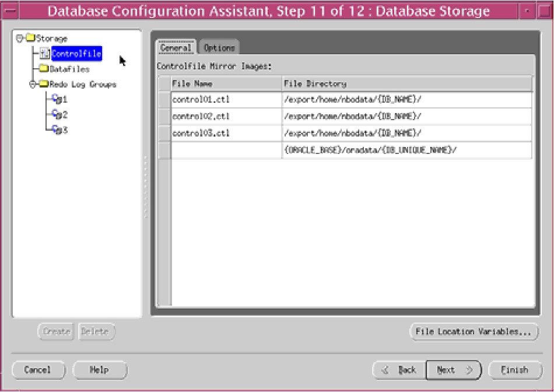Click the Controlfile icon in the tree
554x392 pixels.
coord(44,53)
